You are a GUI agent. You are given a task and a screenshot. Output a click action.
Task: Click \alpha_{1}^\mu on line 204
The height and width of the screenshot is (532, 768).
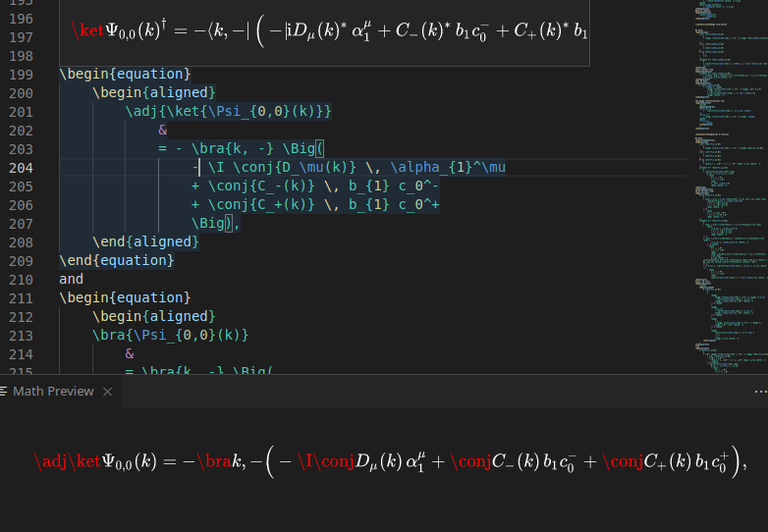[448, 167]
